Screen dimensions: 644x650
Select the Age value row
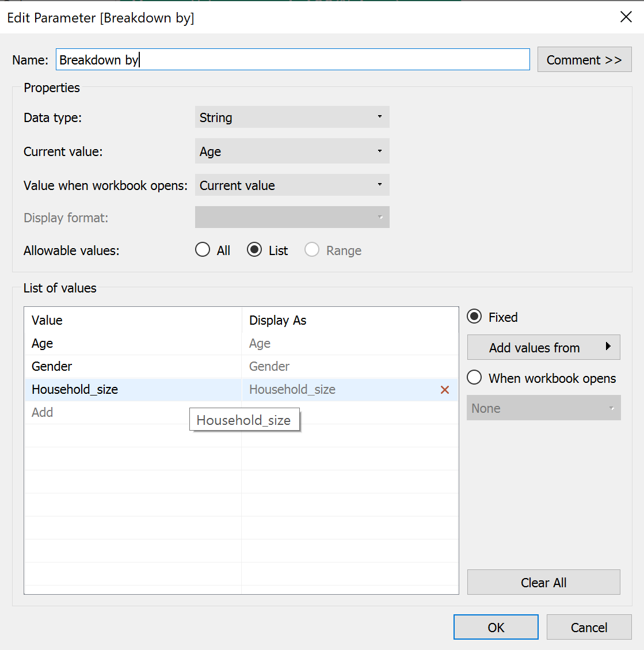132,344
